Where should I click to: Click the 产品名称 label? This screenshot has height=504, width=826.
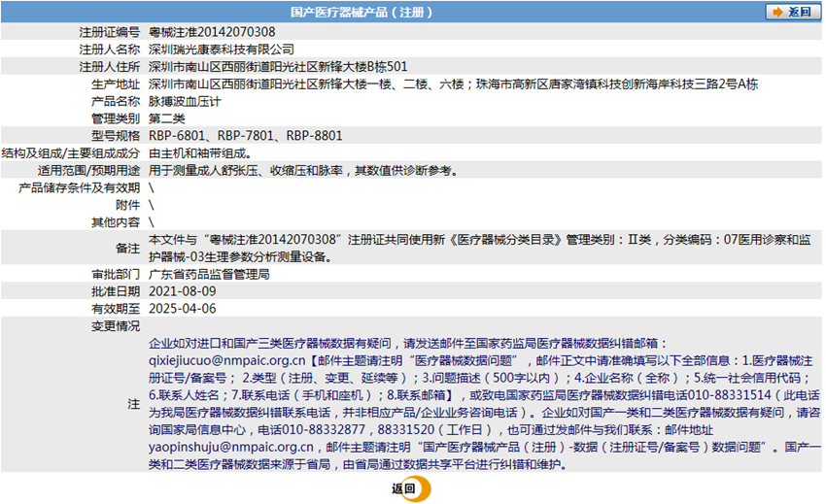[x=116, y=102]
